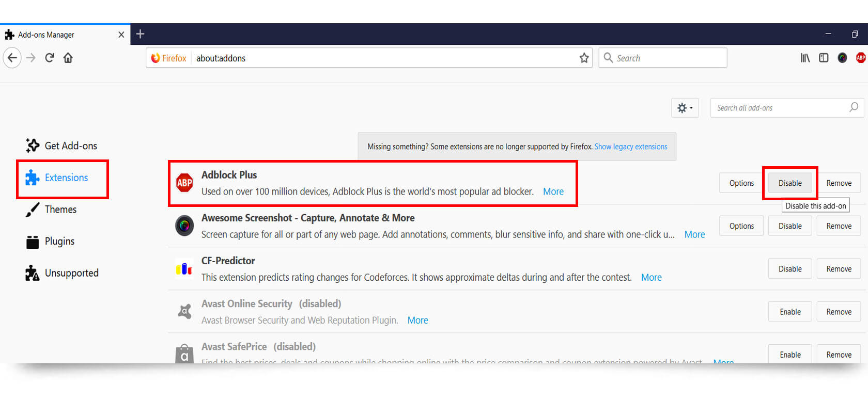Remove the Avast SafePrice extension

pyautogui.click(x=839, y=354)
